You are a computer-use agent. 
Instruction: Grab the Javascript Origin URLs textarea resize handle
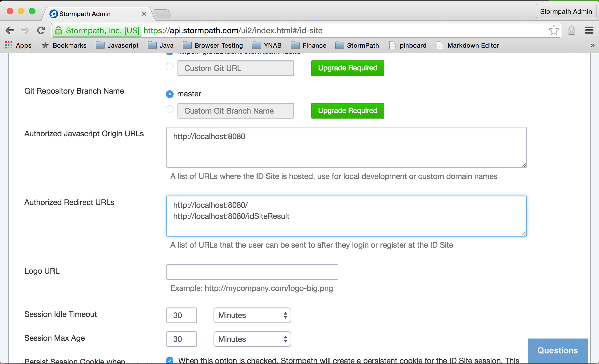coord(524,165)
